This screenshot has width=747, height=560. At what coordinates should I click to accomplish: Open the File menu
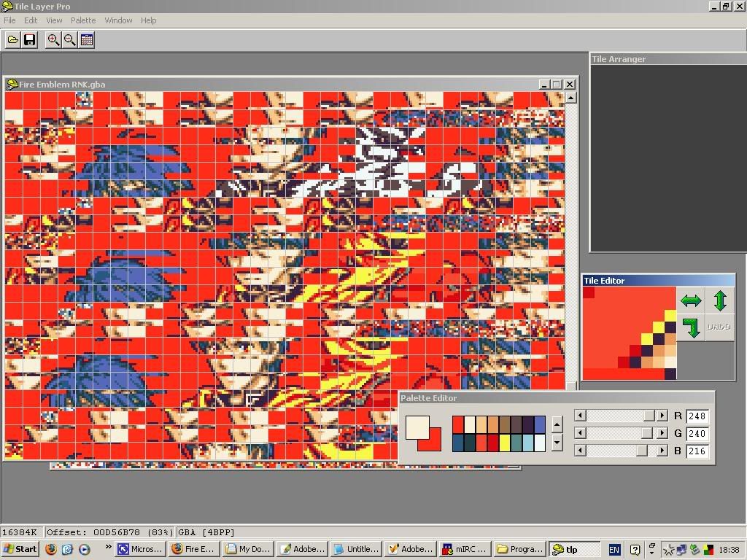(9, 20)
